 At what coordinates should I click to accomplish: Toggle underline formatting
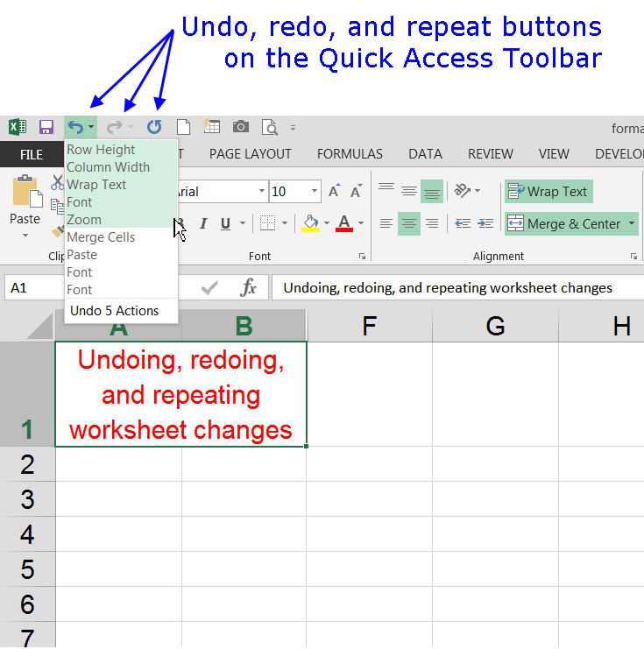click(x=225, y=223)
